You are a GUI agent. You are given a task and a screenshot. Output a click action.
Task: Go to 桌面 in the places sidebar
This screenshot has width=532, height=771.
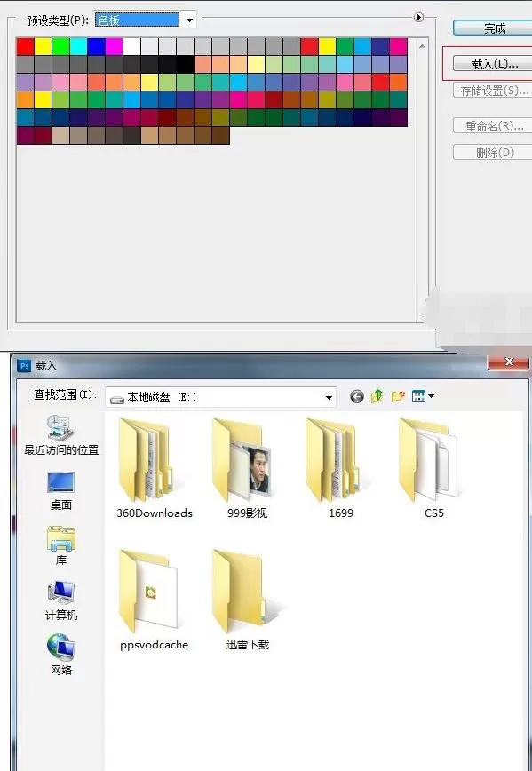61,490
